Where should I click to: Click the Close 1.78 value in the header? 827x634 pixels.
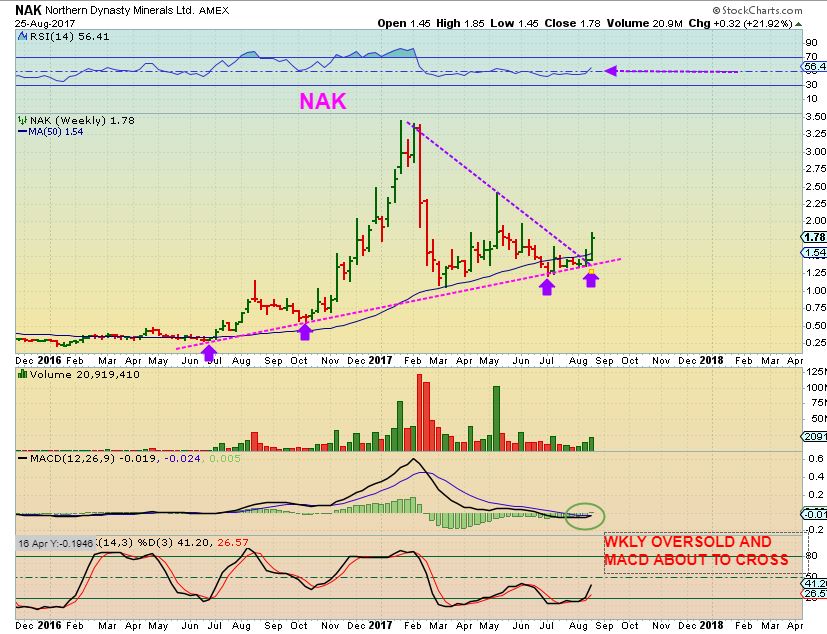(x=573, y=24)
